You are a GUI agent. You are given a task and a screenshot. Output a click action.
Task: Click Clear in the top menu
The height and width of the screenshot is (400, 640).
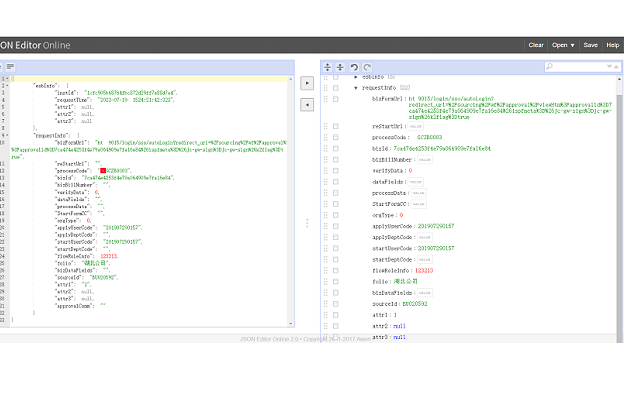click(536, 45)
